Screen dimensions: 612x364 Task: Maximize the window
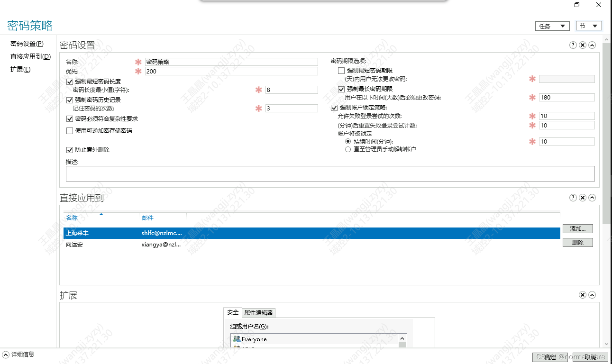pos(577,5)
